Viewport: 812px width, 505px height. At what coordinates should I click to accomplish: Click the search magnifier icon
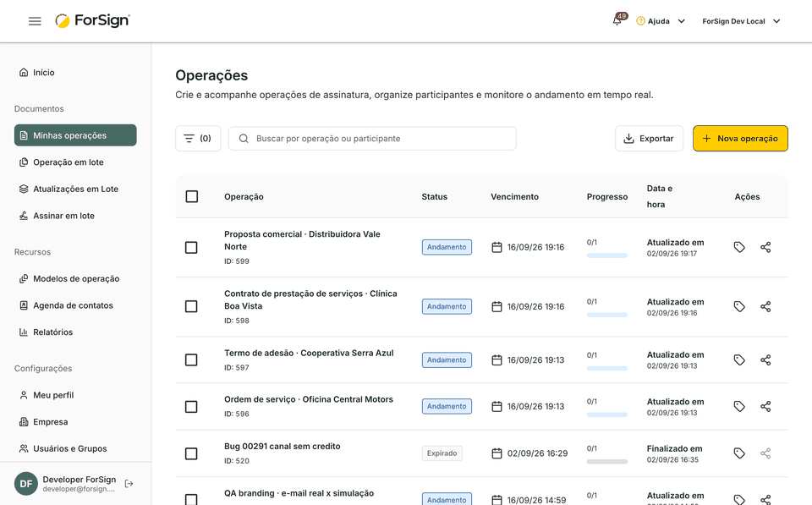tap(244, 138)
